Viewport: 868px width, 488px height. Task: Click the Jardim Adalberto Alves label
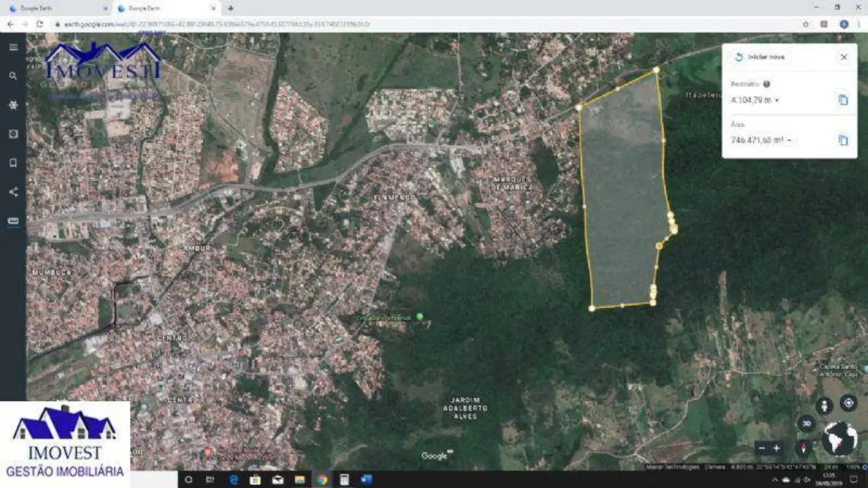[x=466, y=408]
